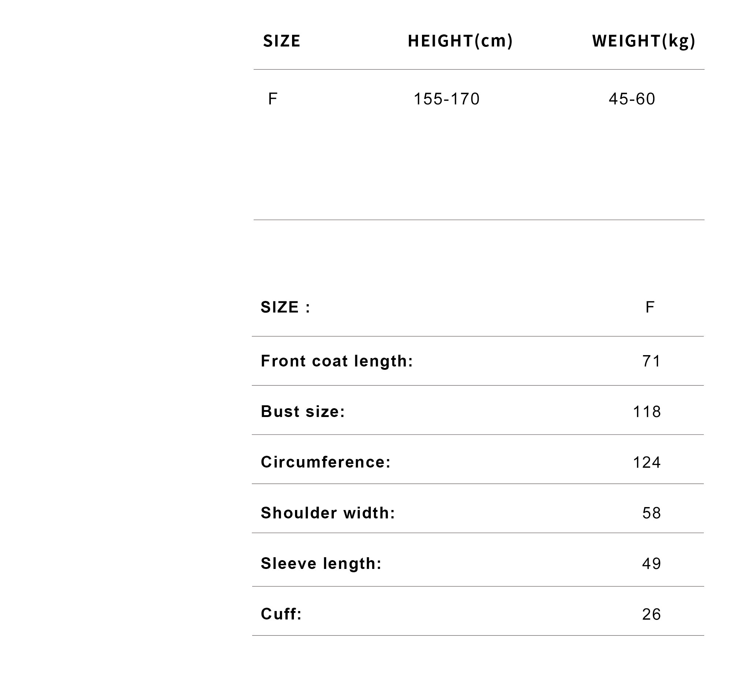Viewport: 732px width, 700px height.
Task: Select the F size cell in first table
Action: pos(272,99)
